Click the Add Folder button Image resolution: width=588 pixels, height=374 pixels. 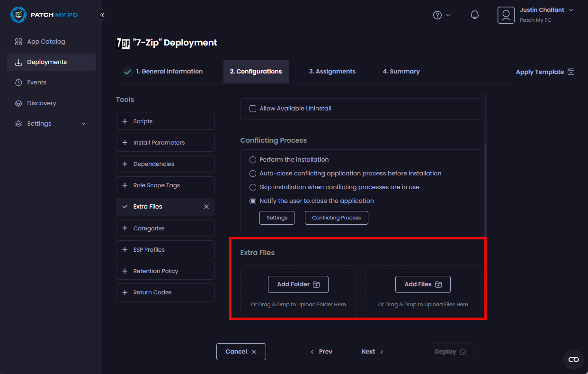[x=298, y=284]
